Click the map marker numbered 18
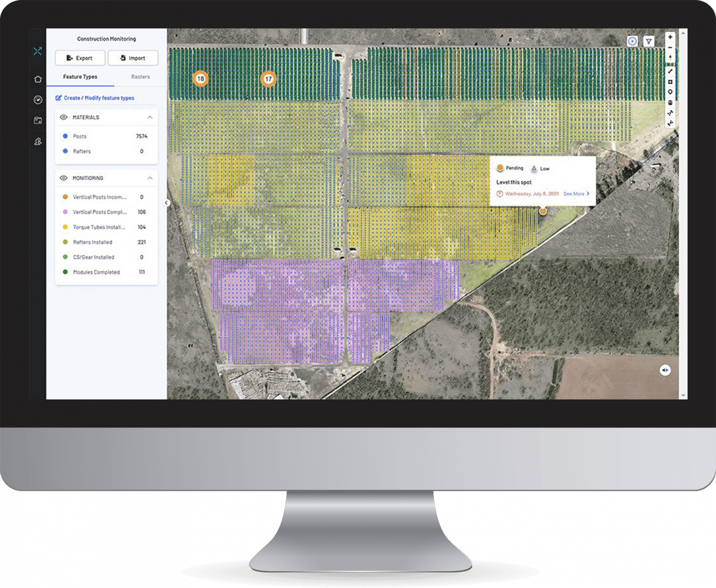Screen dimensions: 716x588 pos(201,79)
